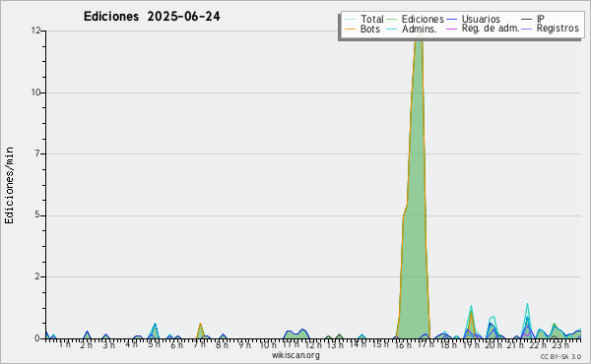Click the small orange peak at 7 h
Viewport: 591px width, 364px height.
[x=200, y=331]
